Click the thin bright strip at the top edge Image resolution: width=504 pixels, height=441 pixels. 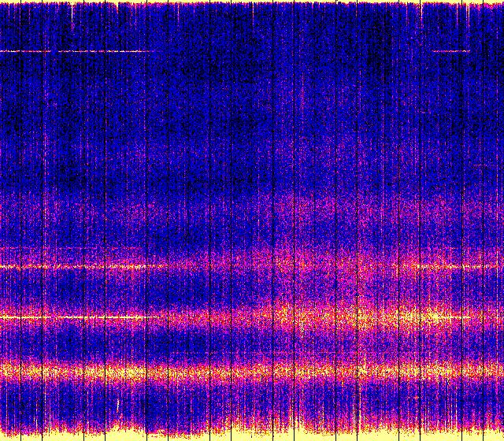click(x=252, y=2)
